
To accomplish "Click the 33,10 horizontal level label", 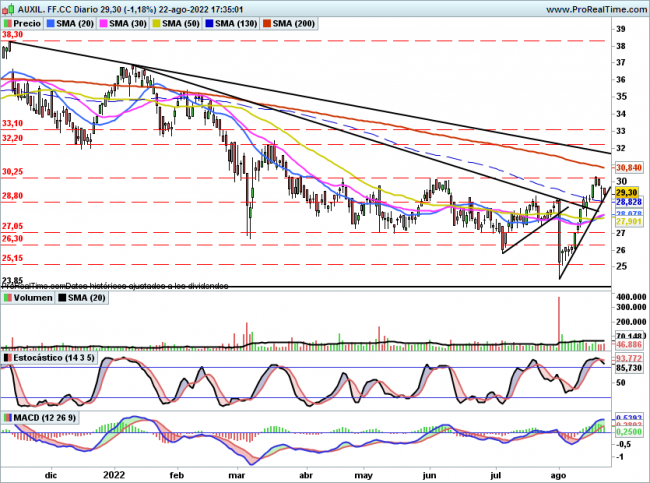I will point(12,123).
